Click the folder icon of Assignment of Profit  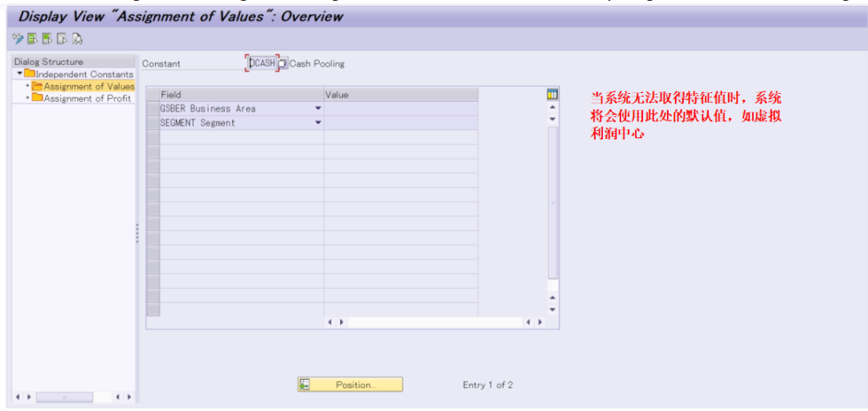point(37,99)
